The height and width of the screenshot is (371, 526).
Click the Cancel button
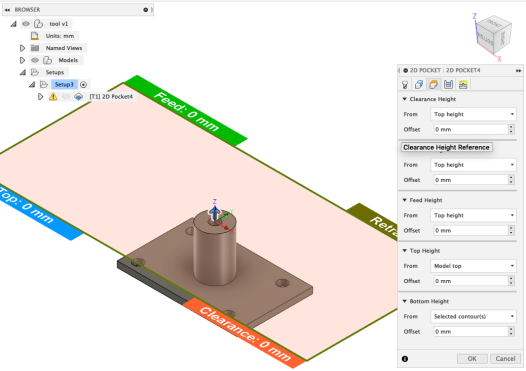coord(505,359)
